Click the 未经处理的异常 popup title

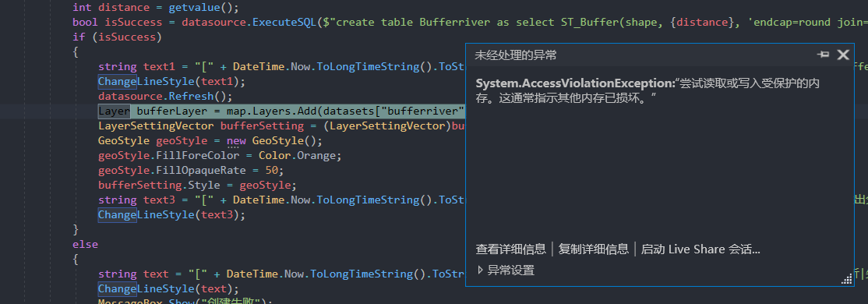515,55
